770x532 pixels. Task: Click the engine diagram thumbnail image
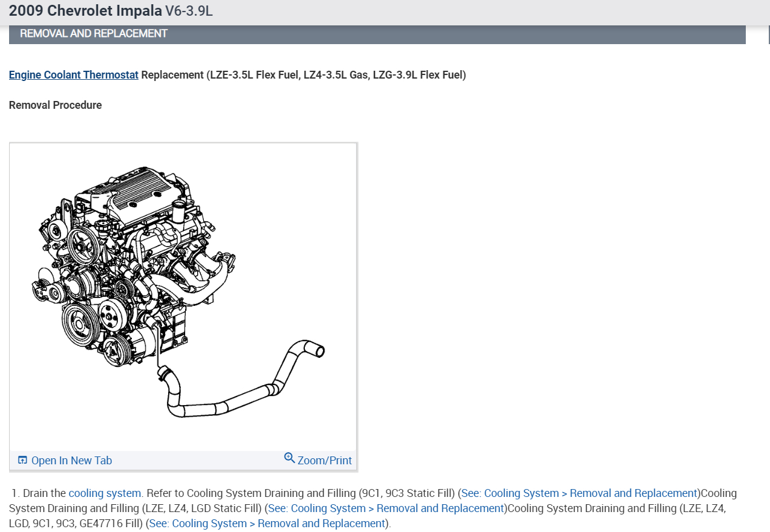(x=183, y=297)
